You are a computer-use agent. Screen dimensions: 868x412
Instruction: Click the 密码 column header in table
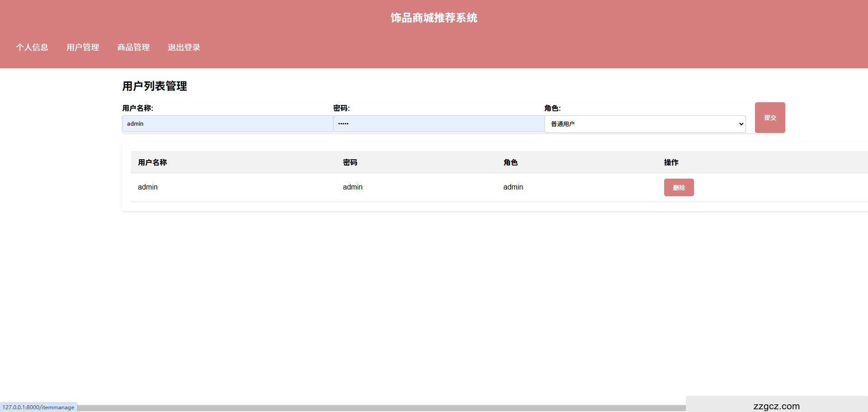coord(350,162)
